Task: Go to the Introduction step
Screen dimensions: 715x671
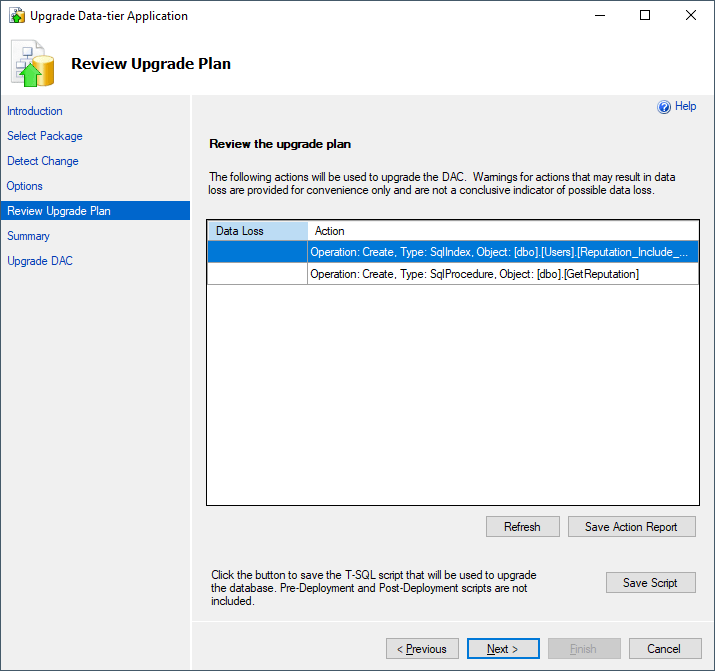Action: (x=35, y=111)
